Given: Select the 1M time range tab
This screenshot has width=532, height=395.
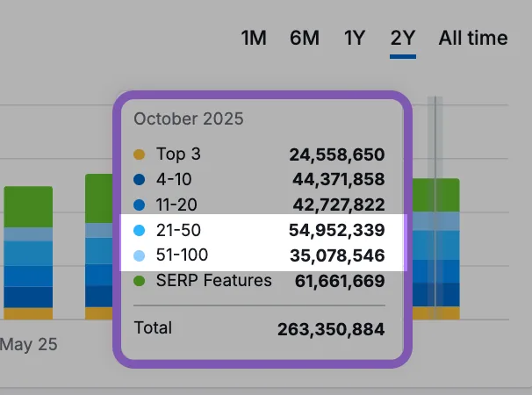Looking at the screenshot, I should (x=254, y=38).
